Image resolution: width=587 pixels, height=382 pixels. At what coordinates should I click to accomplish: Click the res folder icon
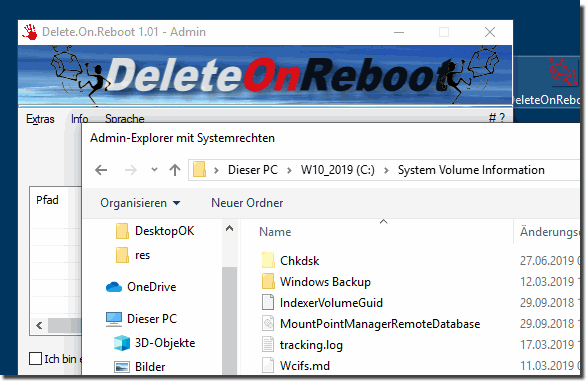click(122, 255)
